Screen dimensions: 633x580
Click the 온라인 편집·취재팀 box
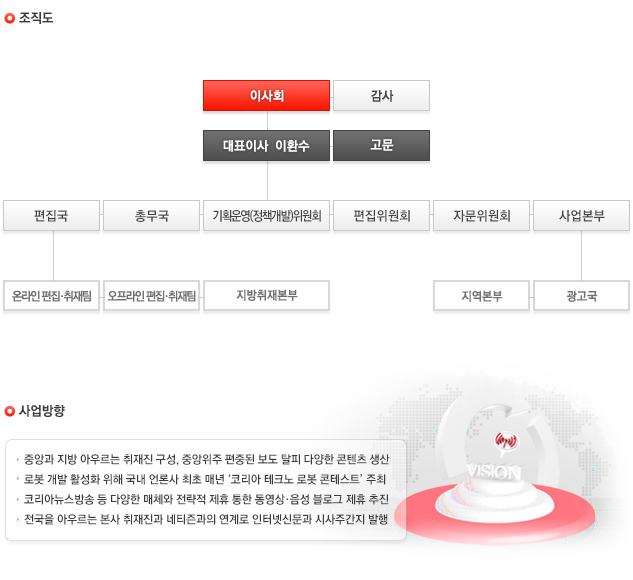pyautogui.click(x=51, y=296)
